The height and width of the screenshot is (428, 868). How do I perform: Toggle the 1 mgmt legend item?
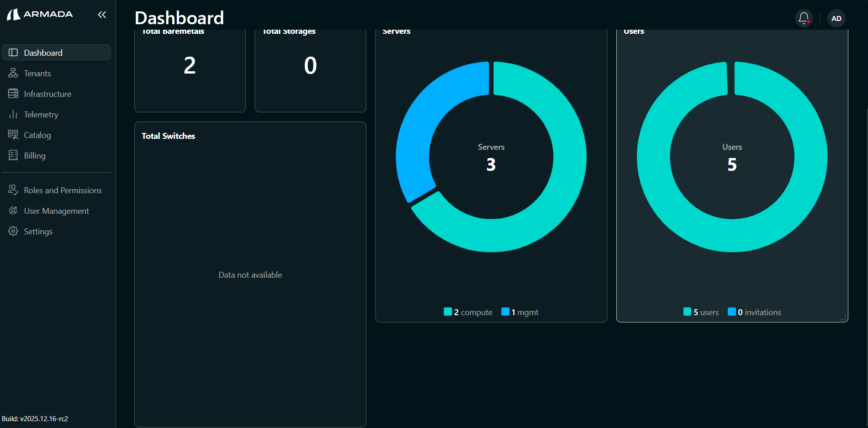520,312
